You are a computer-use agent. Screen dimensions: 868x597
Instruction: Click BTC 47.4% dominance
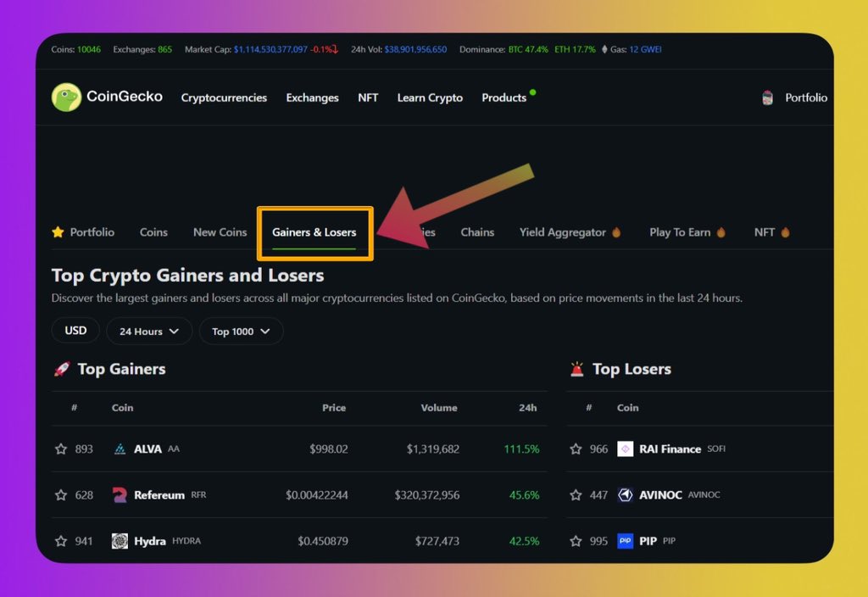[528, 49]
